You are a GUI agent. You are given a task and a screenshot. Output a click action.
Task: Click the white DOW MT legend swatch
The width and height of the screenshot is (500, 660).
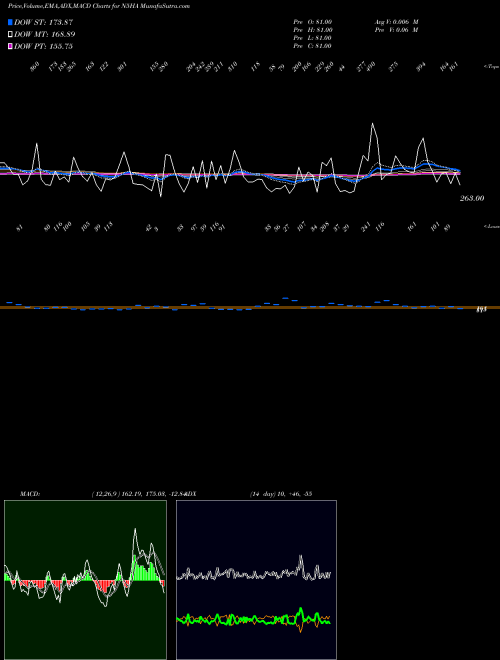[10, 34]
